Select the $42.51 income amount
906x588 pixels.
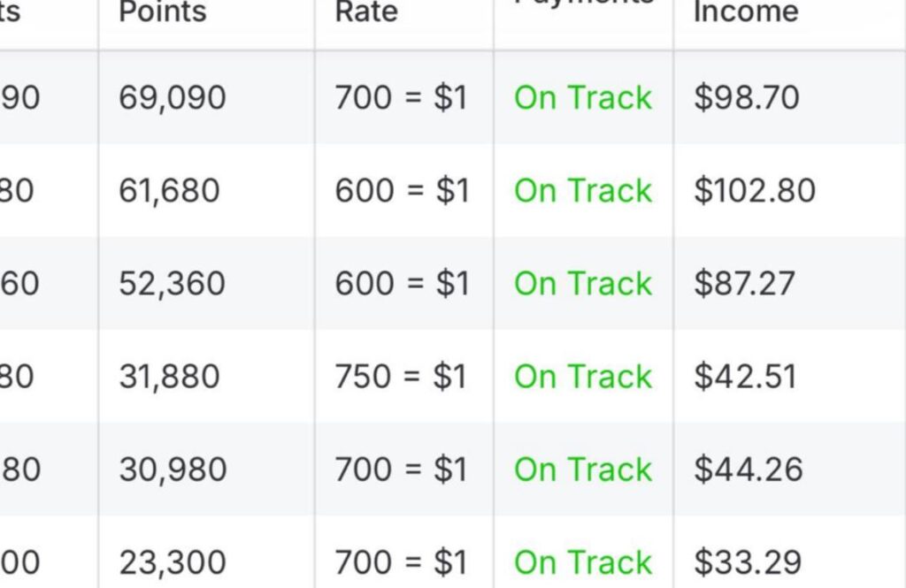click(745, 377)
